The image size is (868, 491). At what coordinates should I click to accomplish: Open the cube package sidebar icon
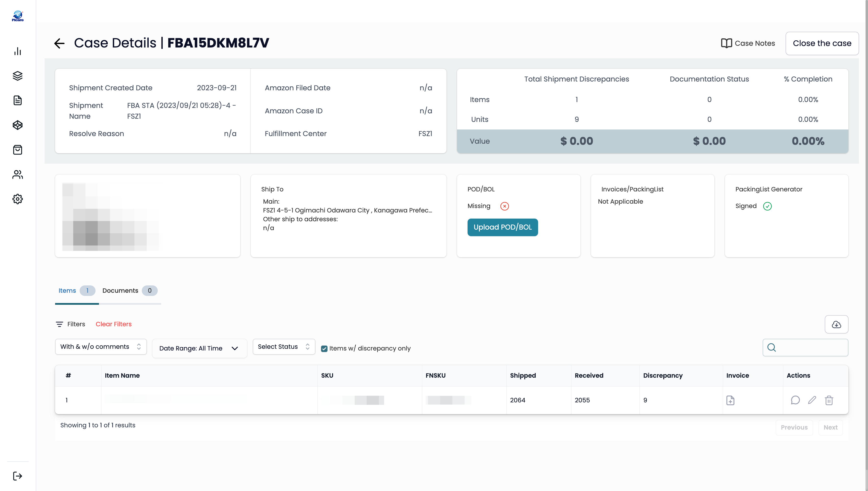click(x=18, y=125)
